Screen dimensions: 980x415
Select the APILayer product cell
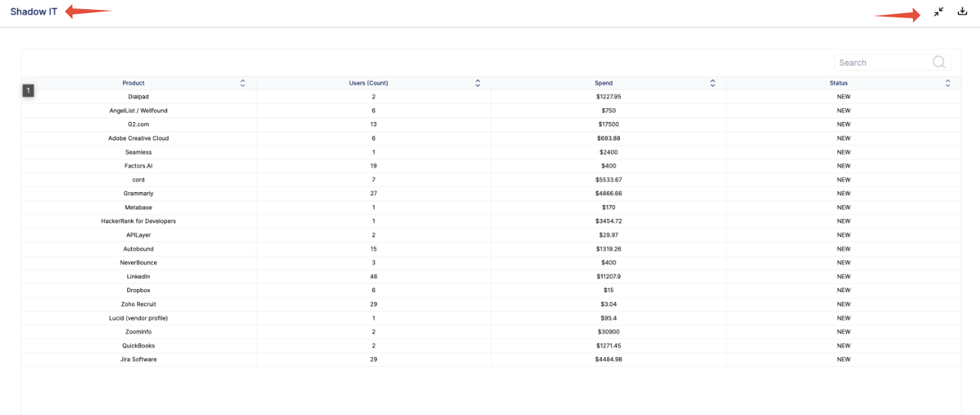point(138,235)
